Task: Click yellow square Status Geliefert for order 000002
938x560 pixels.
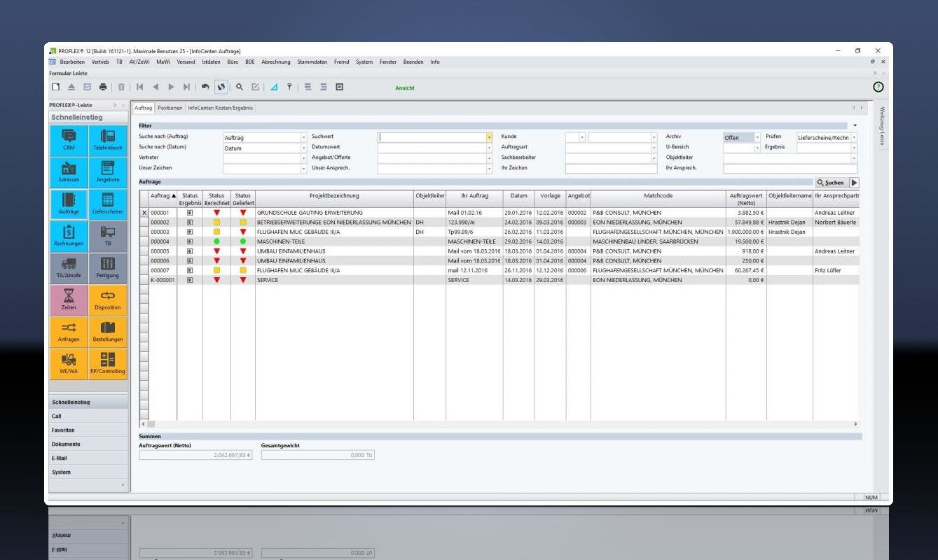Action: [x=243, y=223]
